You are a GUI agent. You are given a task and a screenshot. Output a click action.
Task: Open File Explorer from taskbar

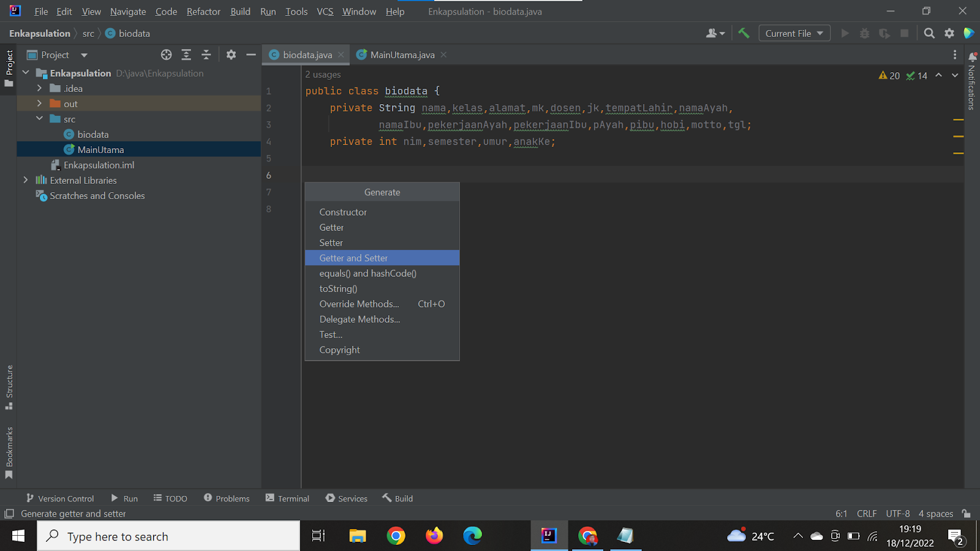coord(357,536)
